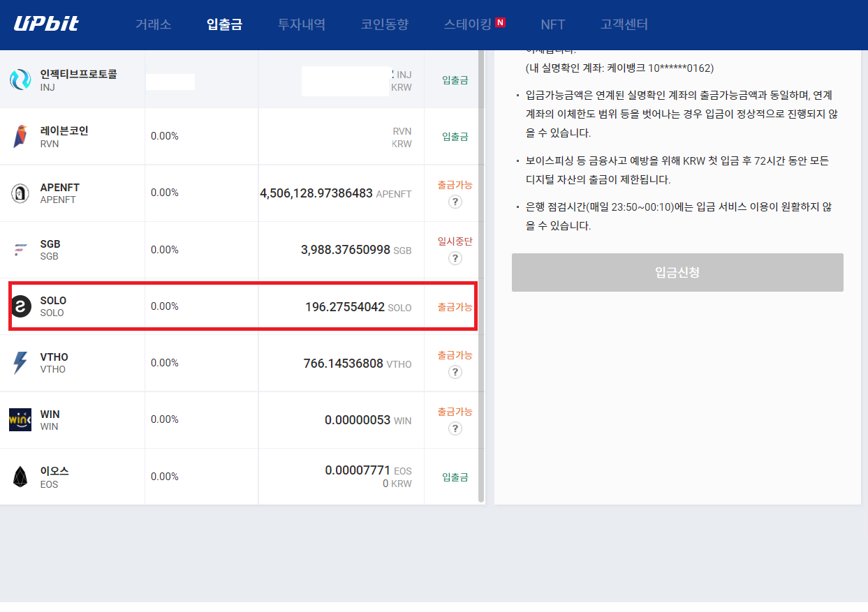The image size is (868, 612).
Task: Click the EOS coin icon
Action: 20,477
